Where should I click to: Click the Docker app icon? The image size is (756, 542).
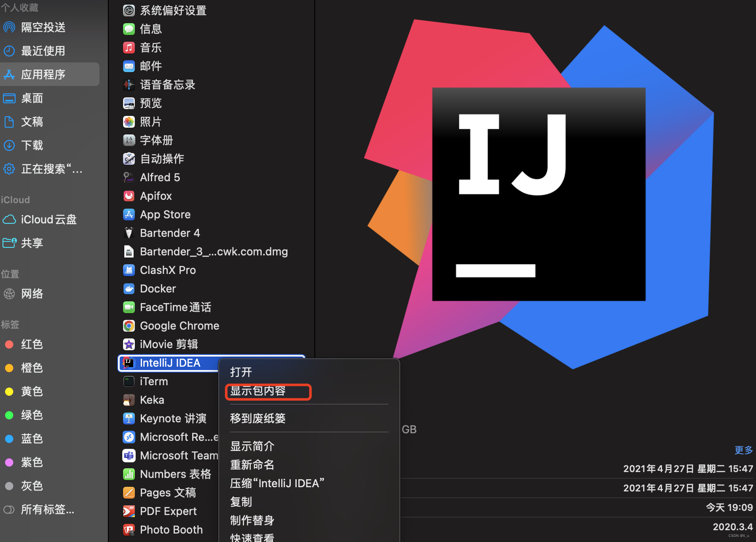[129, 289]
